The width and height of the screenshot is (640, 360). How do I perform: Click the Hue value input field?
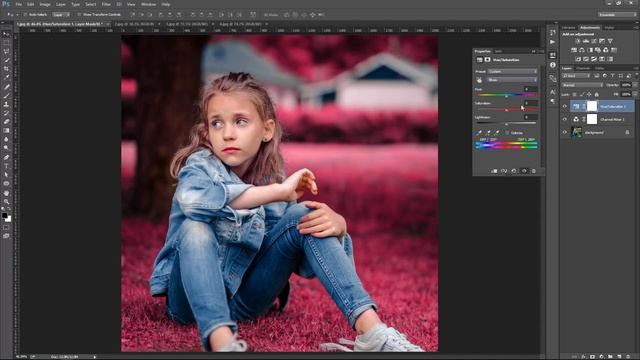coord(531,89)
